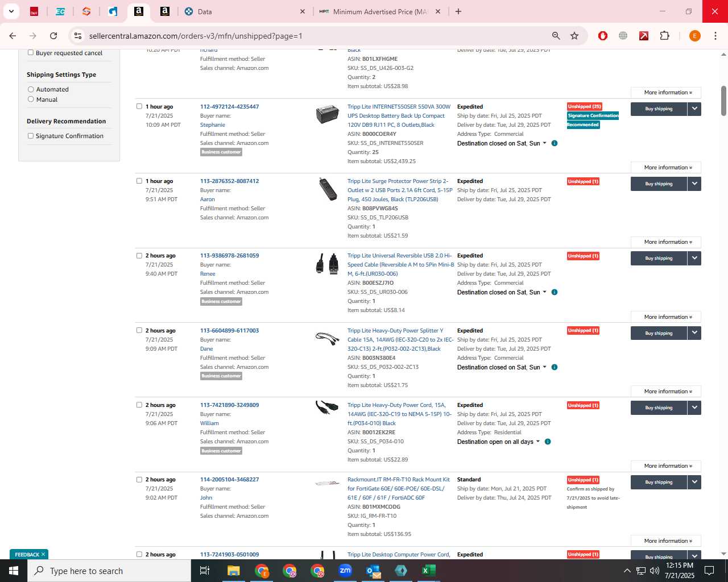Click the Rackmount kit product thumbnail
This screenshot has width=728, height=582.
(x=327, y=483)
